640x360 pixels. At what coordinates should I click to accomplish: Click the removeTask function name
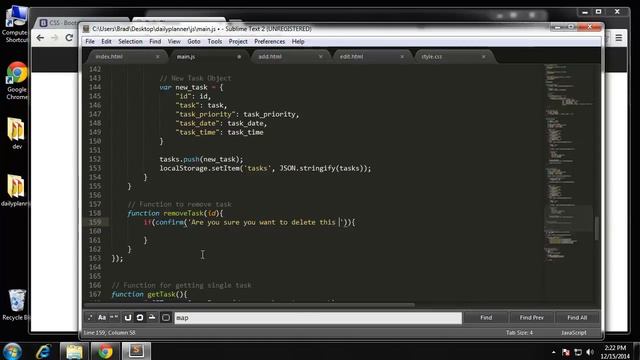tap(183, 213)
